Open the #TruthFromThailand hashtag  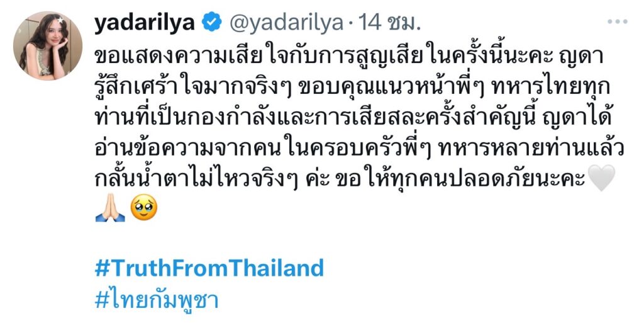(x=209, y=268)
